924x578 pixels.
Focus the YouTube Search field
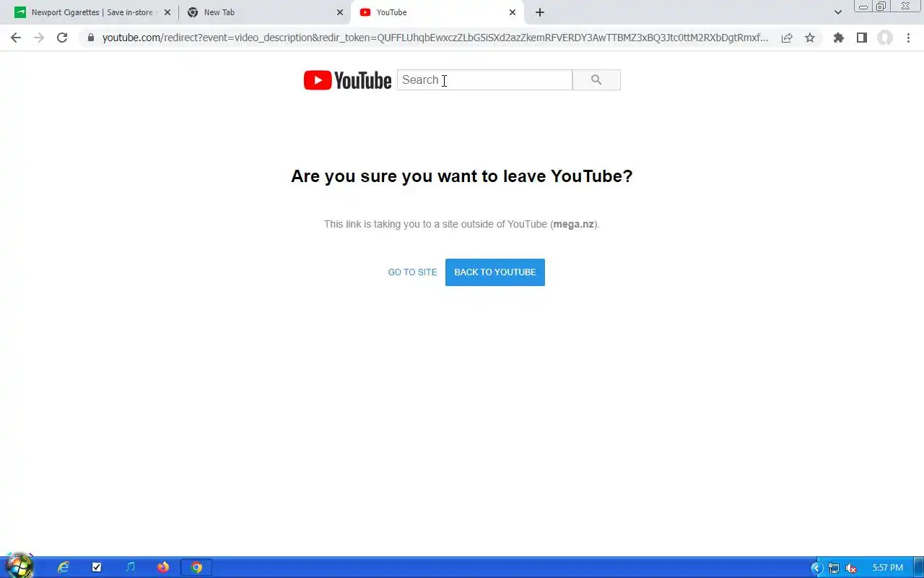(484, 80)
